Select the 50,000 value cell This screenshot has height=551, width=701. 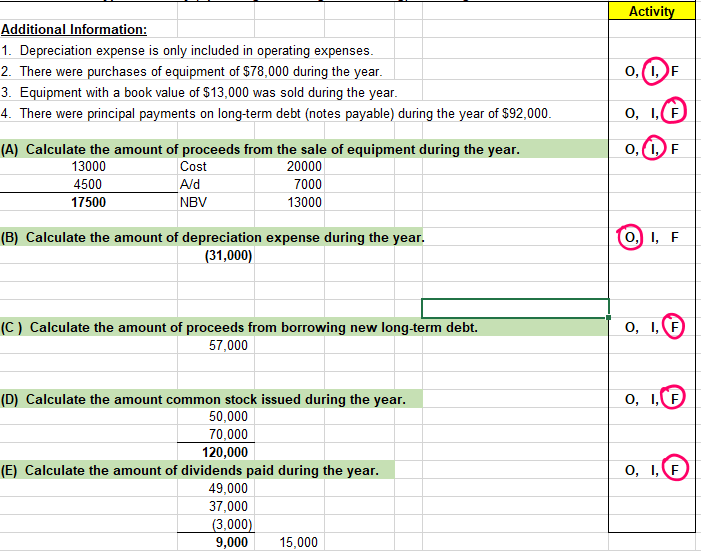tap(216, 416)
